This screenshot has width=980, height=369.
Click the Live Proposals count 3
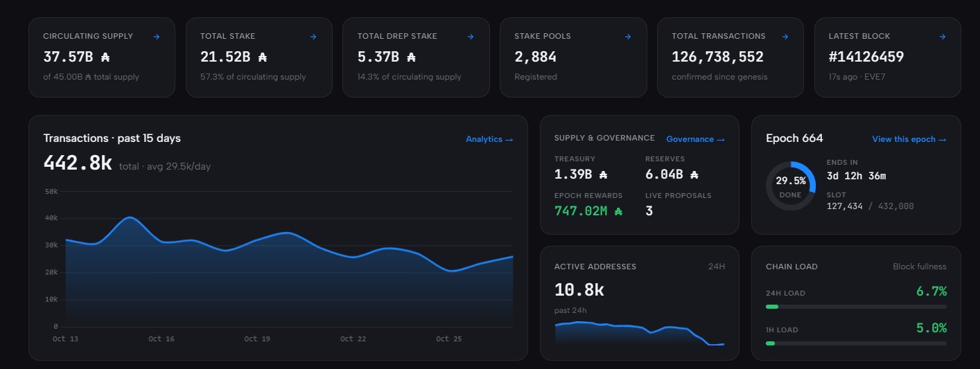point(649,210)
